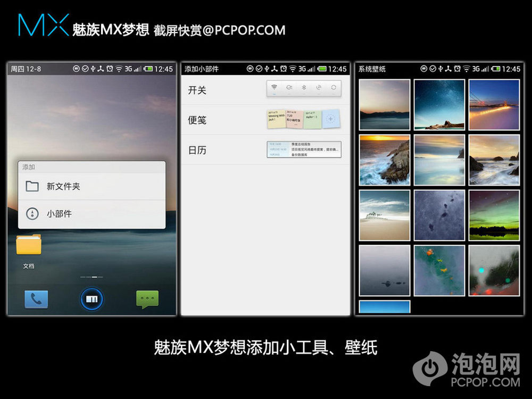Pick the Golden Gate Bridge wallpaper

pos(494,104)
